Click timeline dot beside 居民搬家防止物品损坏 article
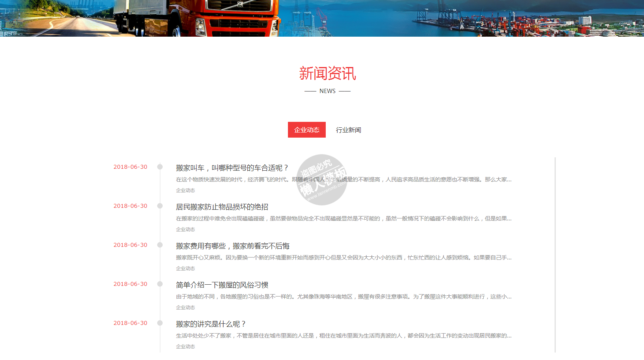The image size is (644, 360). tap(160, 206)
